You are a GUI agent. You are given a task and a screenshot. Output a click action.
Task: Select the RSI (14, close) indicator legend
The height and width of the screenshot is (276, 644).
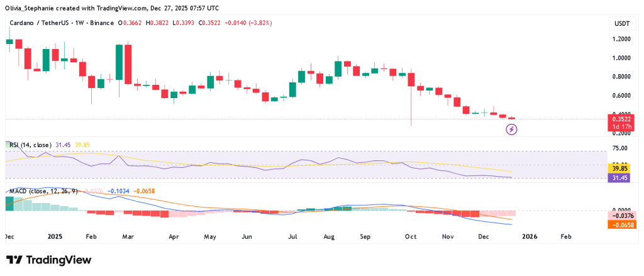30,146
